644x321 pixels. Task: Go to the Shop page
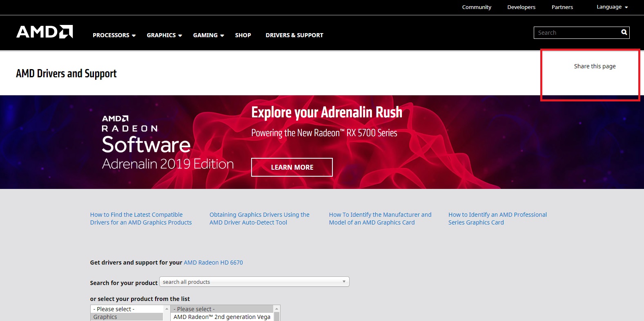[x=243, y=35]
